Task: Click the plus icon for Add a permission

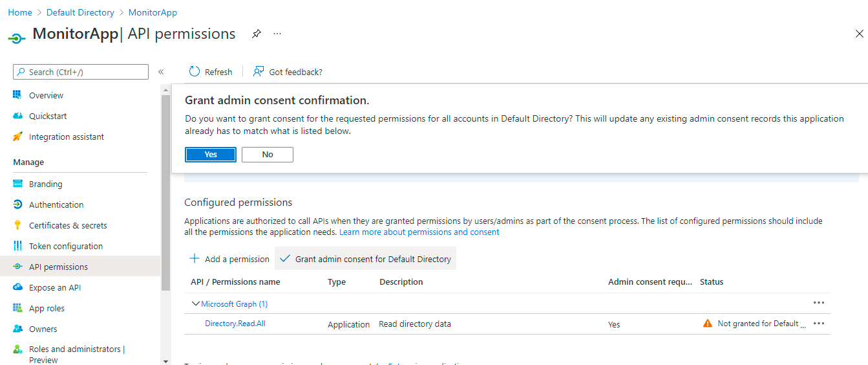Action: 194,259
